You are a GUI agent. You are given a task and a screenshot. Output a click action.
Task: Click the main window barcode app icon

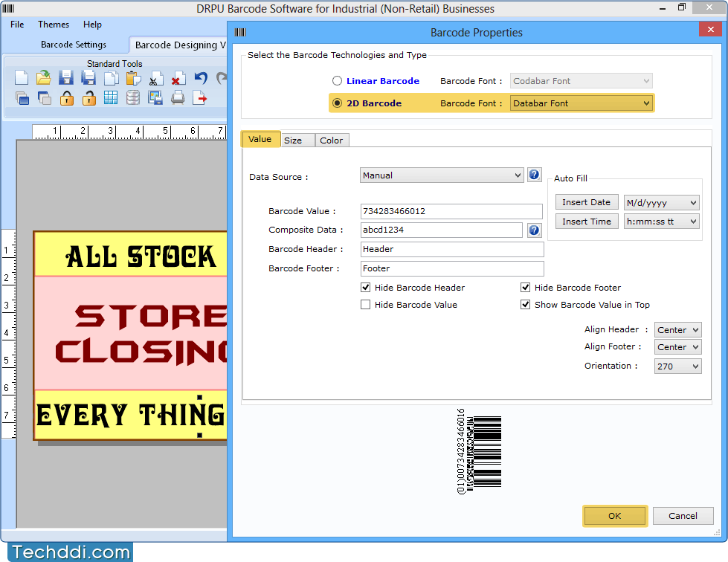(x=8, y=8)
